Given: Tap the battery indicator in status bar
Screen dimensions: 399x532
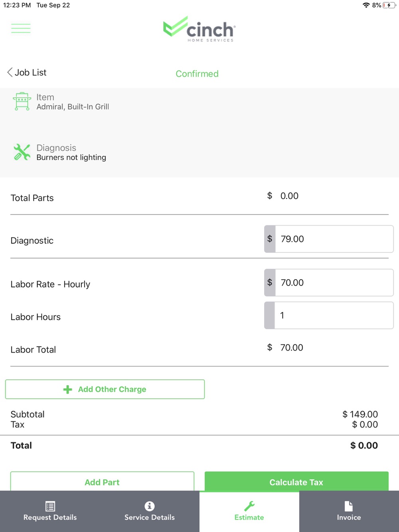Looking at the screenshot, I should (x=389, y=5).
